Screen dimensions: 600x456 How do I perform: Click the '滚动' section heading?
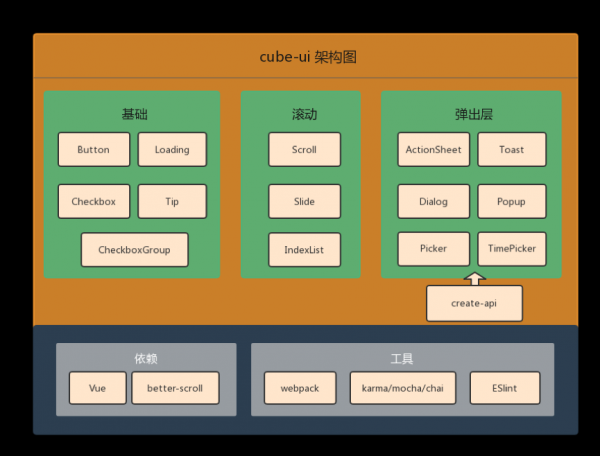click(305, 114)
